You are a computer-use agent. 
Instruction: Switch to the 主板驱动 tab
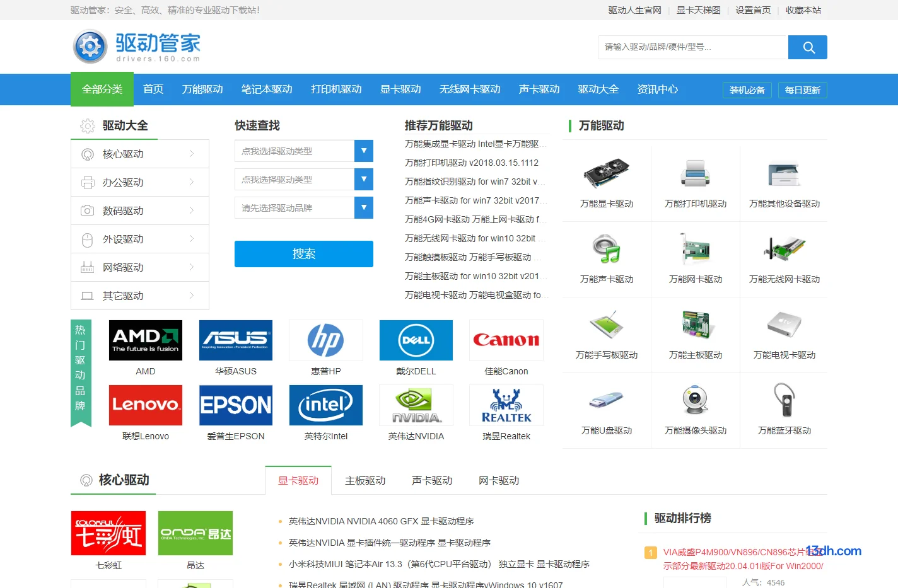(x=365, y=481)
